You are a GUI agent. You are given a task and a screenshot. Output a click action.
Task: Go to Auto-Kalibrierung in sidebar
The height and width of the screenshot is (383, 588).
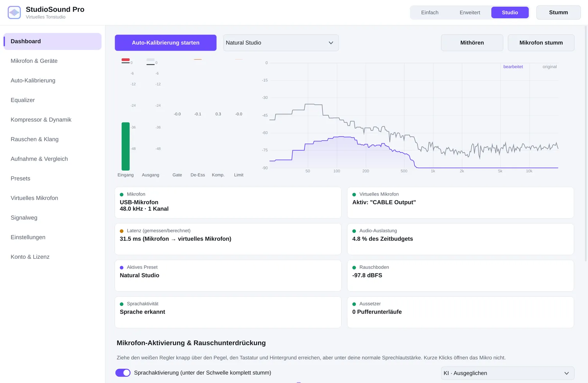53,80
